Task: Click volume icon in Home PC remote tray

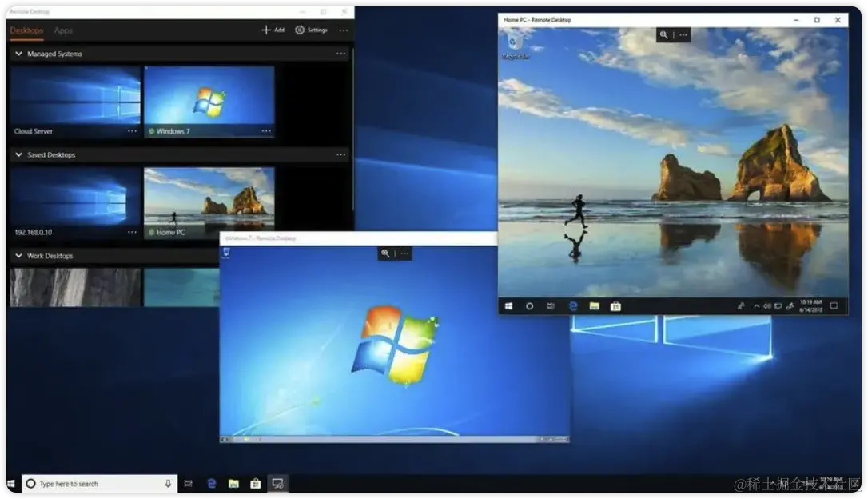Action: click(767, 306)
